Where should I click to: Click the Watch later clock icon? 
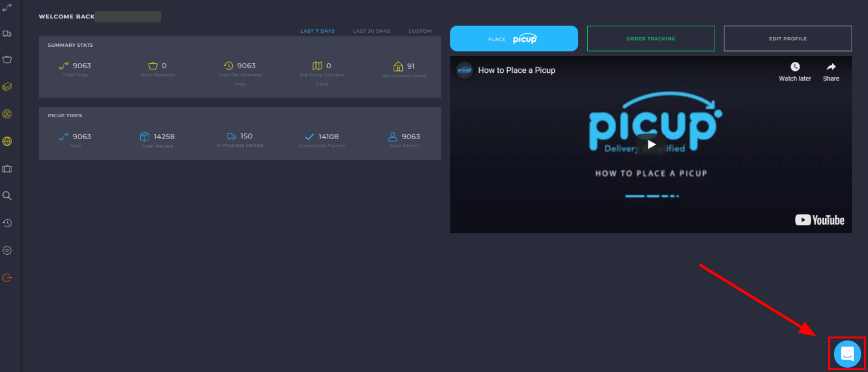click(x=795, y=67)
